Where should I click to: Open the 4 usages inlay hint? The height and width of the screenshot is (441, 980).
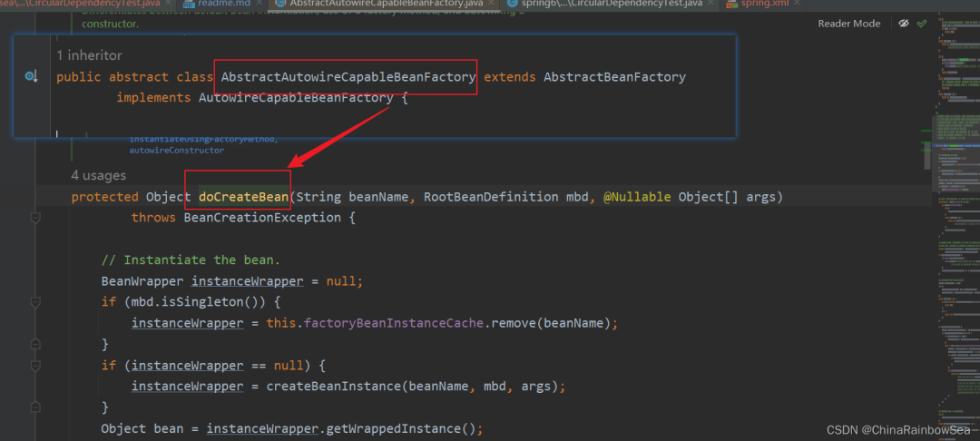pyautogui.click(x=99, y=175)
